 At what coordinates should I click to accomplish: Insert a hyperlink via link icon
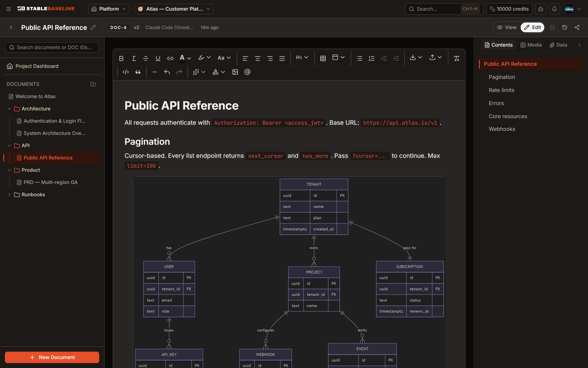pyautogui.click(x=170, y=58)
